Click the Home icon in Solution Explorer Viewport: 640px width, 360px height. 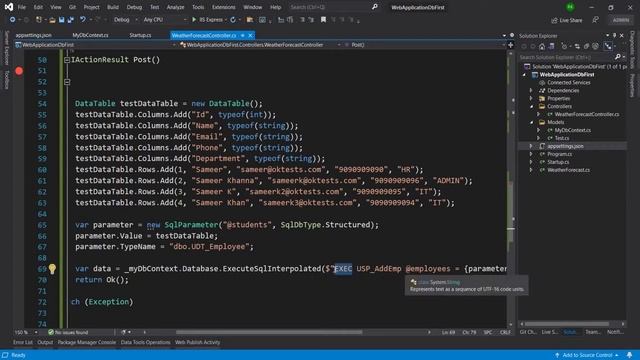tap(542, 46)
